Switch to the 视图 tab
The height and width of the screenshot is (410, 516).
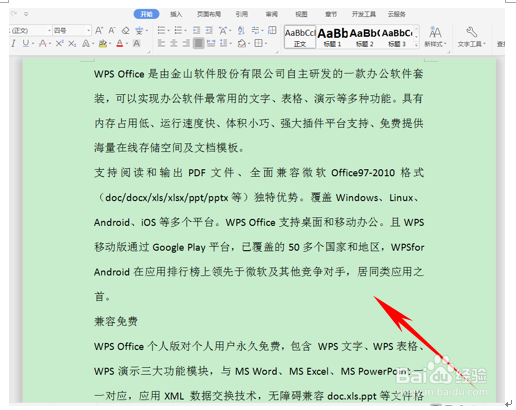point(301,14)
